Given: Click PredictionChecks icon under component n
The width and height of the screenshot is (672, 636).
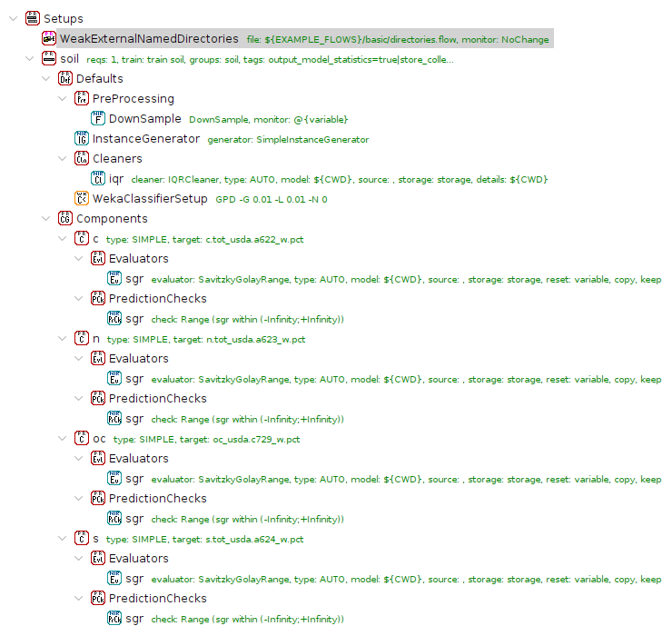Looking at the screenshot, I should pyautogui.click(x=98, y=398).
